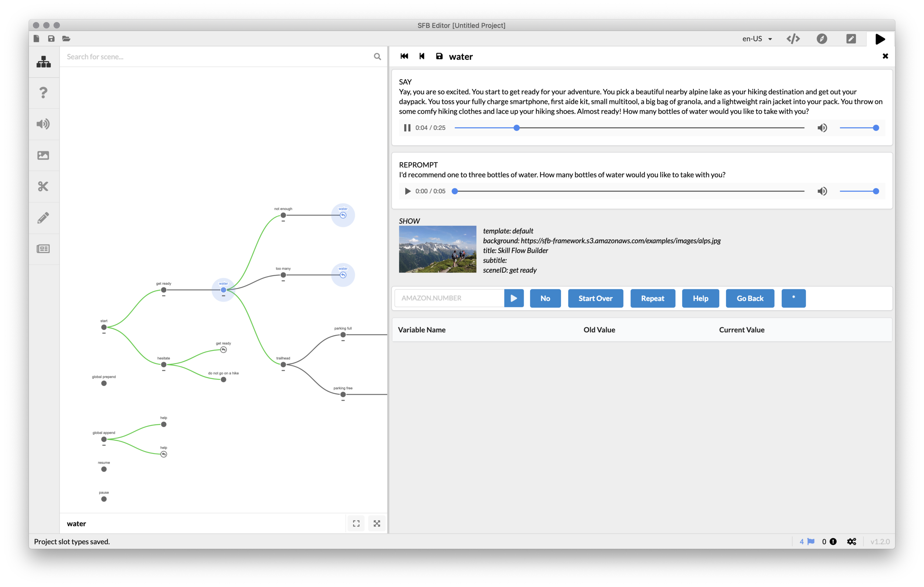Submit the AMAZON.NUMBER value with the arrow button

pos(514,298)
